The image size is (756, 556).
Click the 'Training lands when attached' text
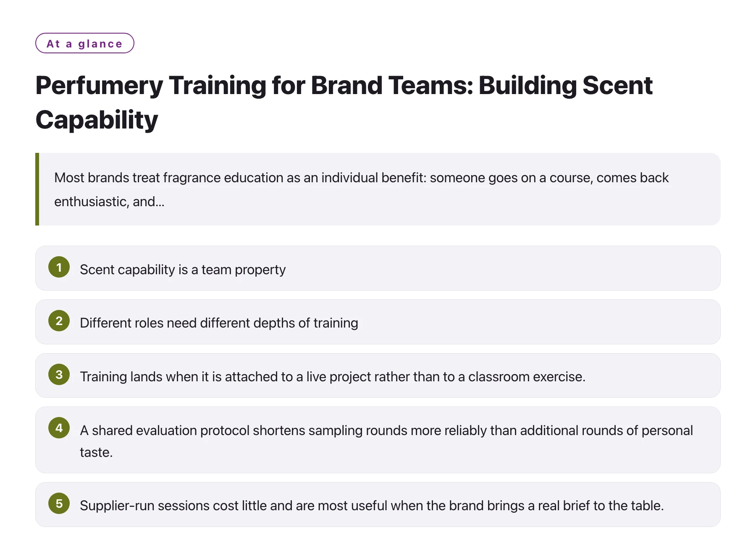333,376
